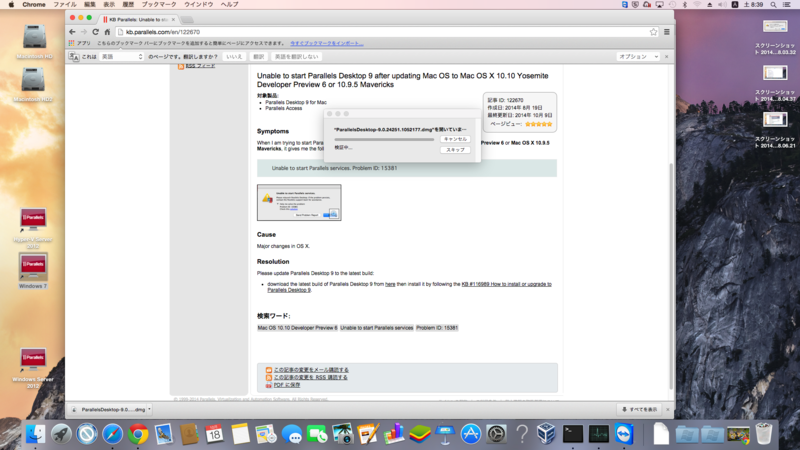Click the dmg verification progress bar
800x450 pixels.
click(384, 139)
